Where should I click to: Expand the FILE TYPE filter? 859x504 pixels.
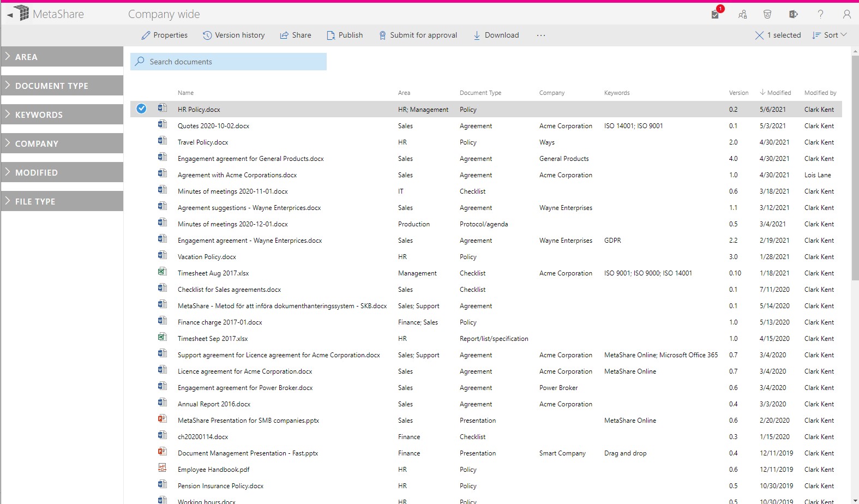click(x=62, y=201)
